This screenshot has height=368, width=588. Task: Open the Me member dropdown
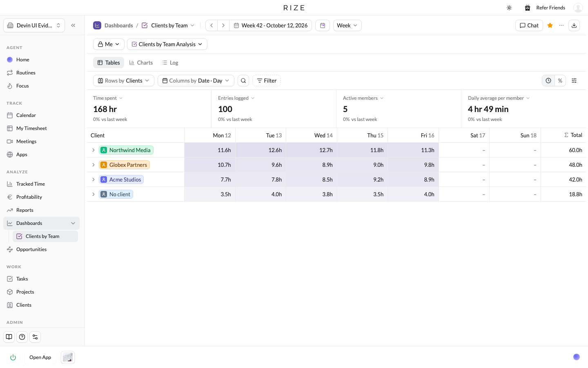(109, 44)
